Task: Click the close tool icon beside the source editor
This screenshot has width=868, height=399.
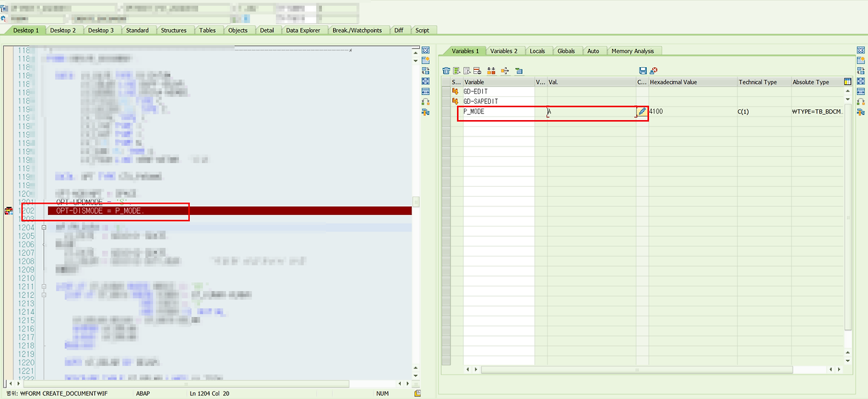Action: click(x=426, y=50)
